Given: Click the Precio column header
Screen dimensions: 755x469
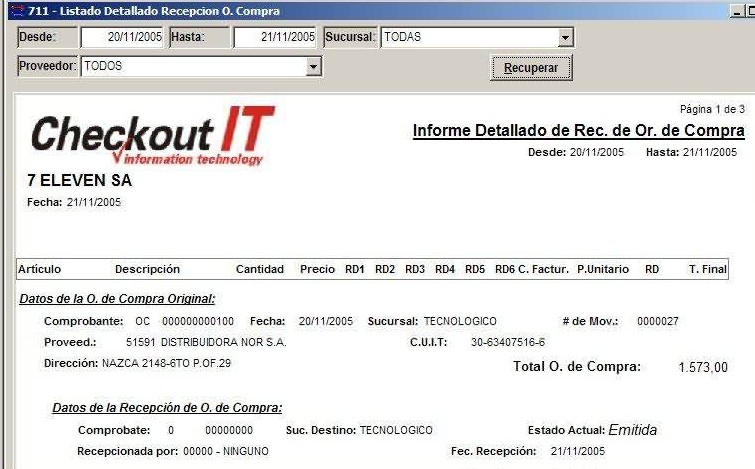Looking at the screenshot, I should point(317,269).
